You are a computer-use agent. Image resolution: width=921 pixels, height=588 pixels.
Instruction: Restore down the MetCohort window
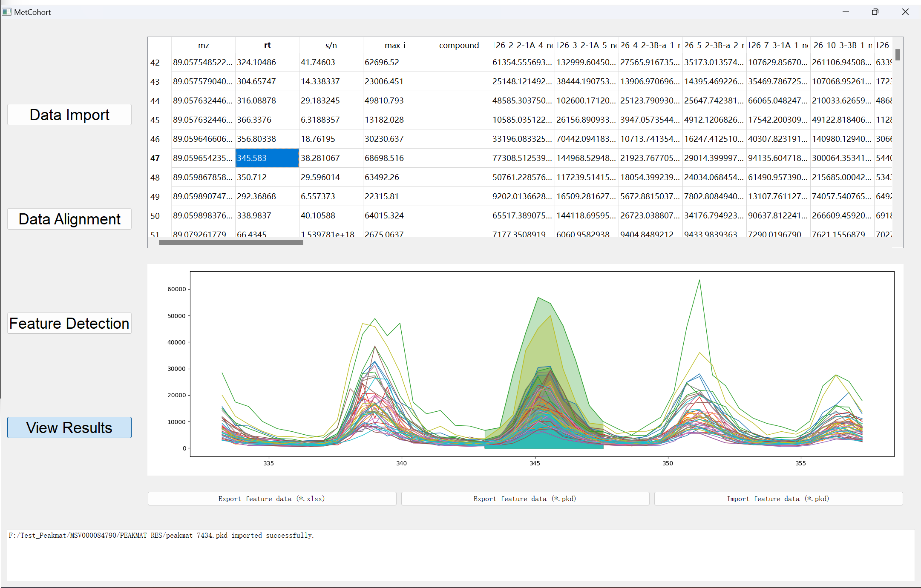click(x=875, y=12)
